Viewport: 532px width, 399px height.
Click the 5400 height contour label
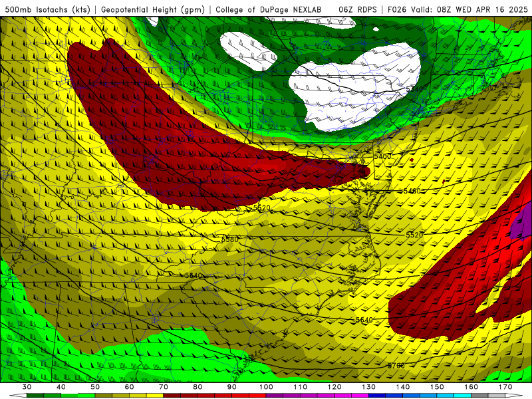[x=383, y=156]
